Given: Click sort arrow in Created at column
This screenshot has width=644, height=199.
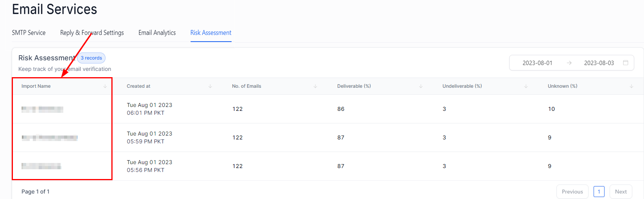Looking at the screenshot, I should [x=210, y=86].
